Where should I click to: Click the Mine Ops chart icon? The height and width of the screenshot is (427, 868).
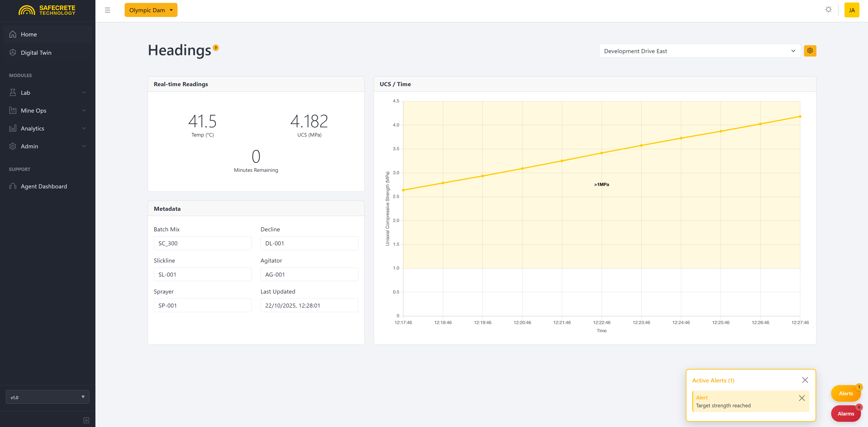(12, 110)
